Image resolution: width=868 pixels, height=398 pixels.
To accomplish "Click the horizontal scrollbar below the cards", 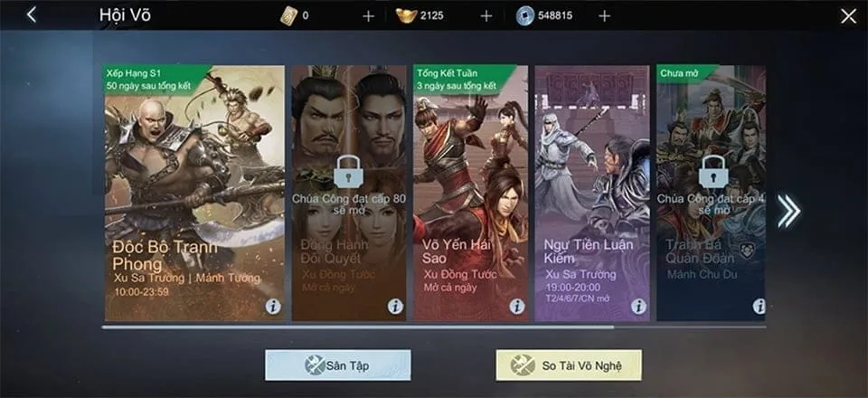I will (434, 327).
